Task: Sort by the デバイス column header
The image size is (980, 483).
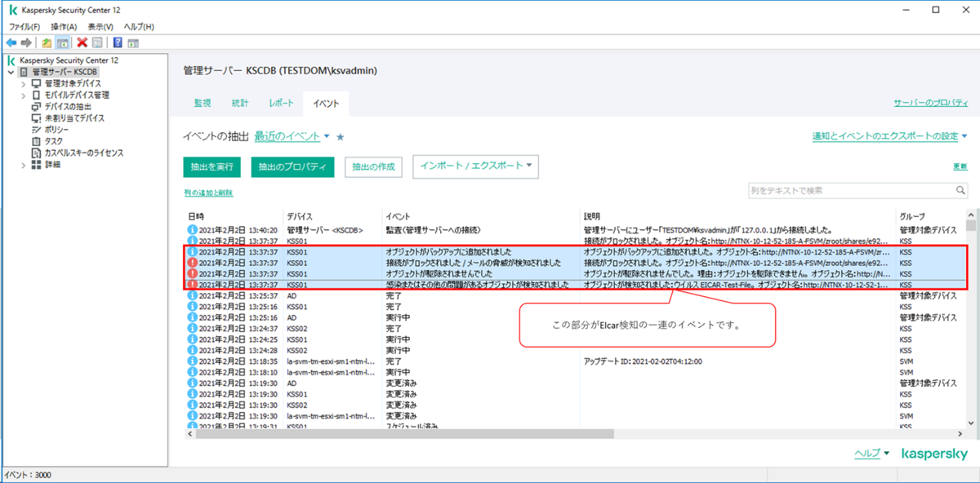Action: click(x=299, y=217)
